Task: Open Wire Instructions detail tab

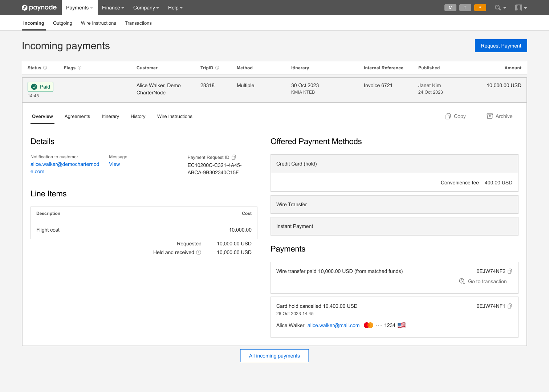Action: click(175, 117)
